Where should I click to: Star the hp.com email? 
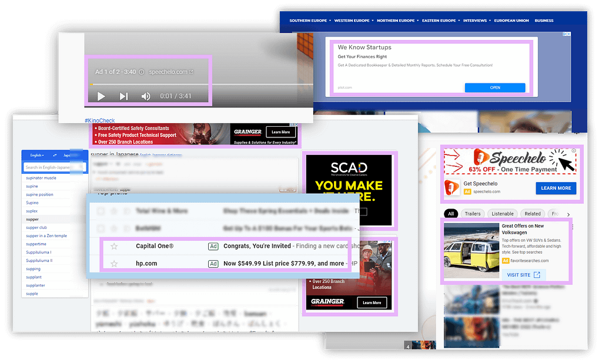coord(114,264)
